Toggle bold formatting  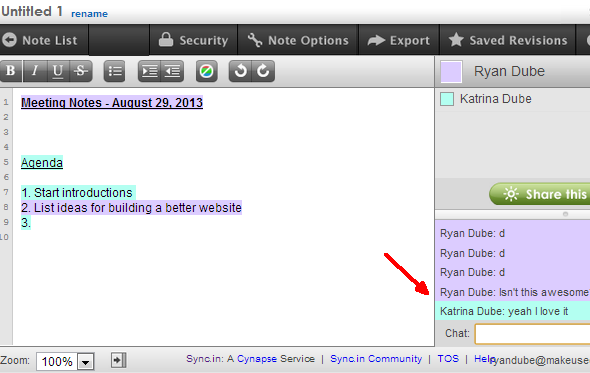point(11,71)
